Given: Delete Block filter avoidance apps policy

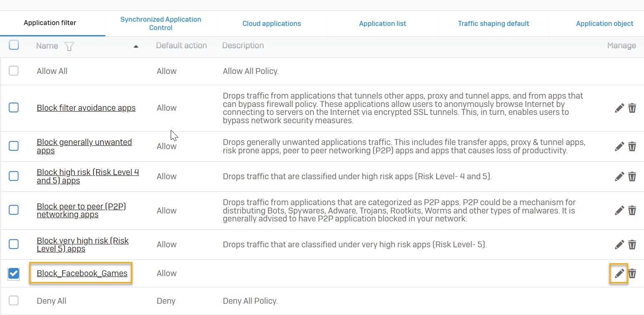Looking at the screenshot, I should click(632, 108).
